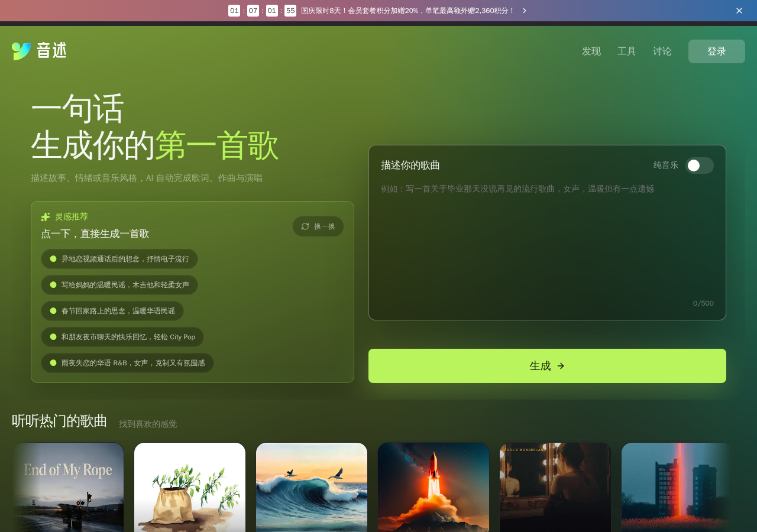Toggle the 纯音乐 switch
This screenshot has width=757, height=532.
click(x=700, y=166)
